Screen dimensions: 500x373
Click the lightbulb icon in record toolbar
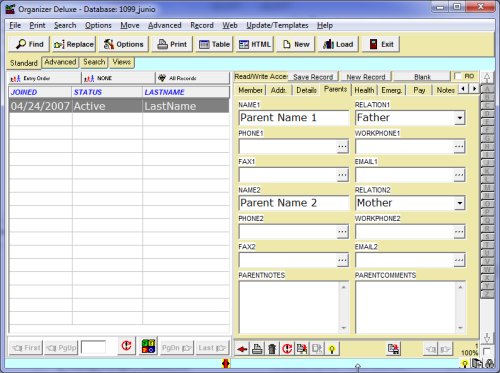(x=332, y=349)
